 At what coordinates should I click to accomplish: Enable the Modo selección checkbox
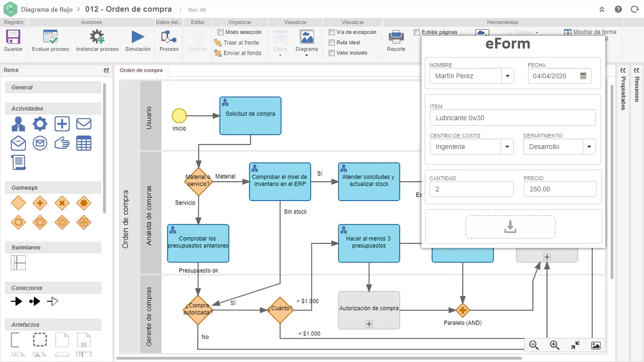click(x=221, y=32)
